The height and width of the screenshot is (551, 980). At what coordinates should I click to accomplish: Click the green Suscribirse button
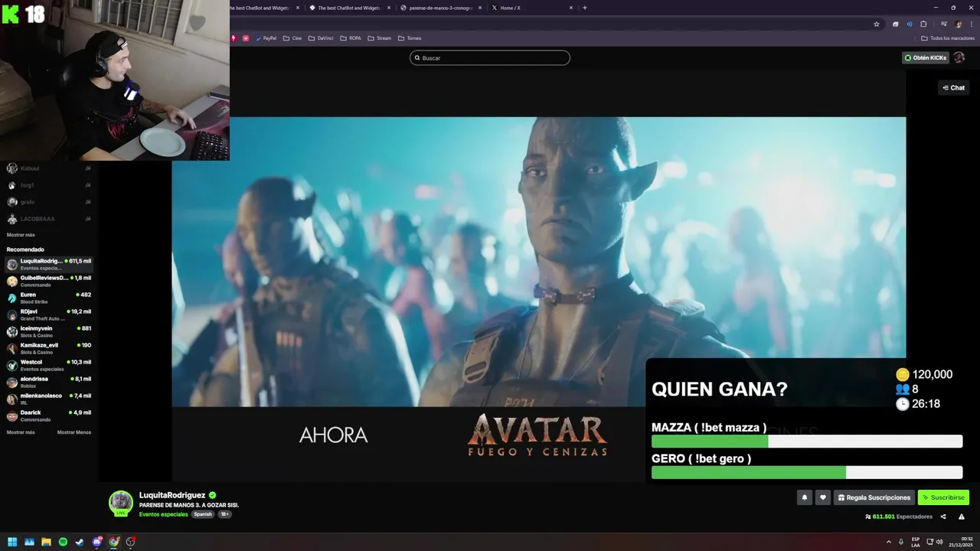[943, 497]
